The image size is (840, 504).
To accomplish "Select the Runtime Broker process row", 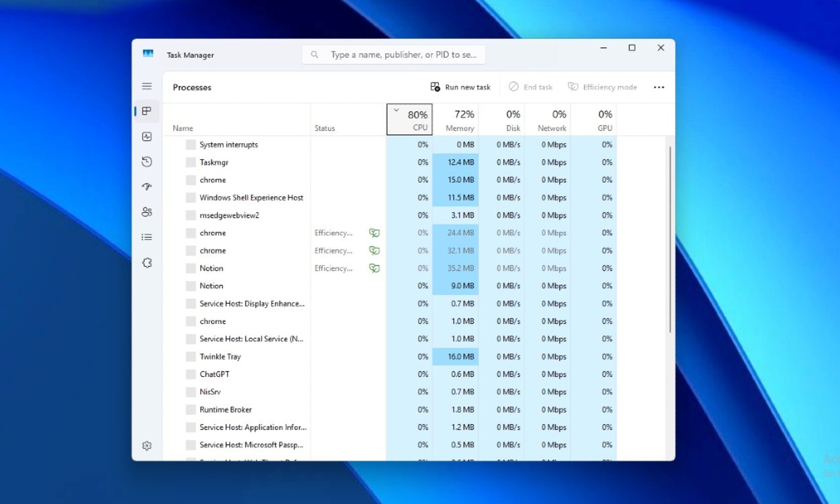I will coord(390,409).
